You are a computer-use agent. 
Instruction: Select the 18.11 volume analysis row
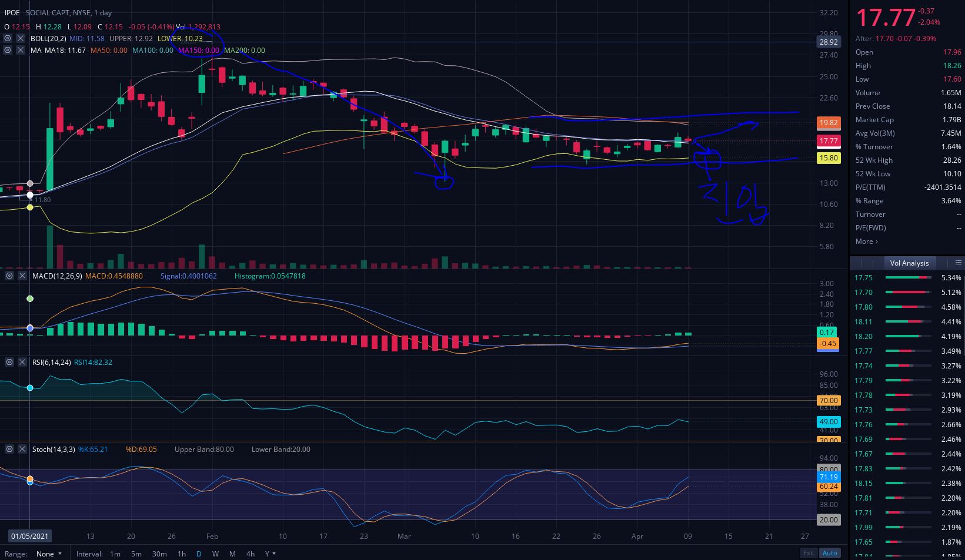(908, 322)
